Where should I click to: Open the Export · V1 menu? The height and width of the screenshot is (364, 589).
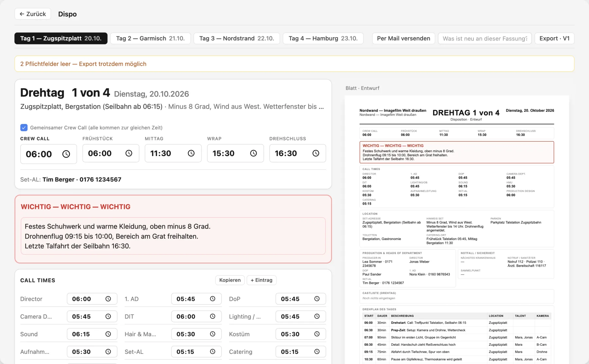(554, 39)
